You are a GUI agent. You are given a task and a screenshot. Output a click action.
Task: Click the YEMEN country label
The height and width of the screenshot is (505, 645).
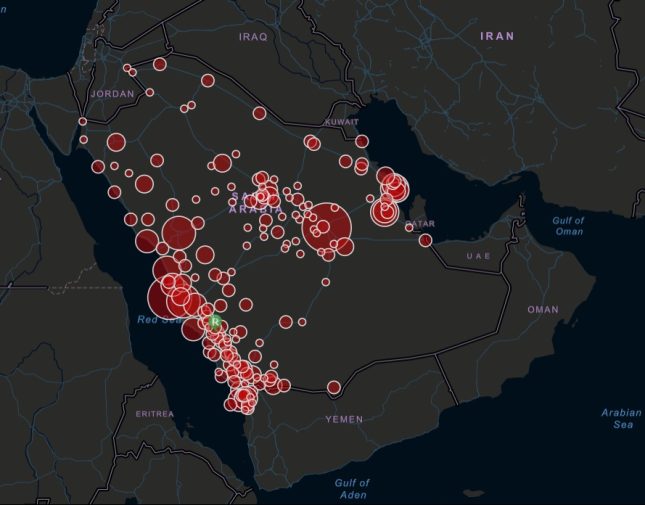tap(344, 419)
